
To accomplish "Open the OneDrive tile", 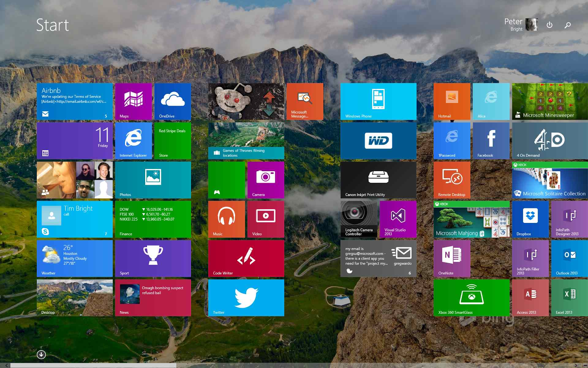I will pos(173,102).
